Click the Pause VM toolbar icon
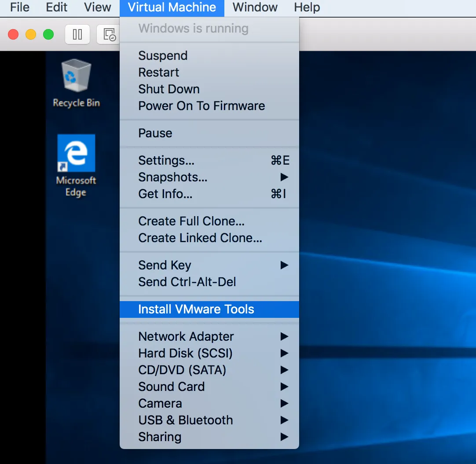The height and width of the screenshot is (464, 476). point(77,34)
